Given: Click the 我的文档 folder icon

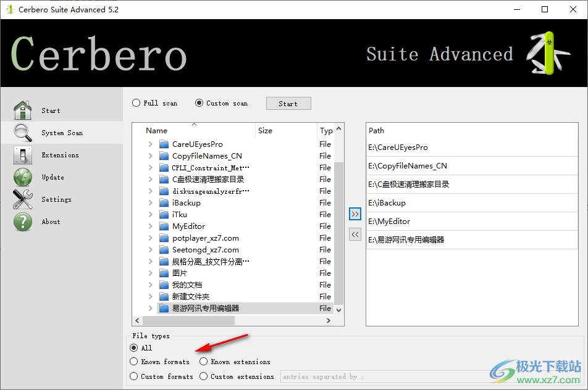Looking at the screenshot, I should point(164,284).
